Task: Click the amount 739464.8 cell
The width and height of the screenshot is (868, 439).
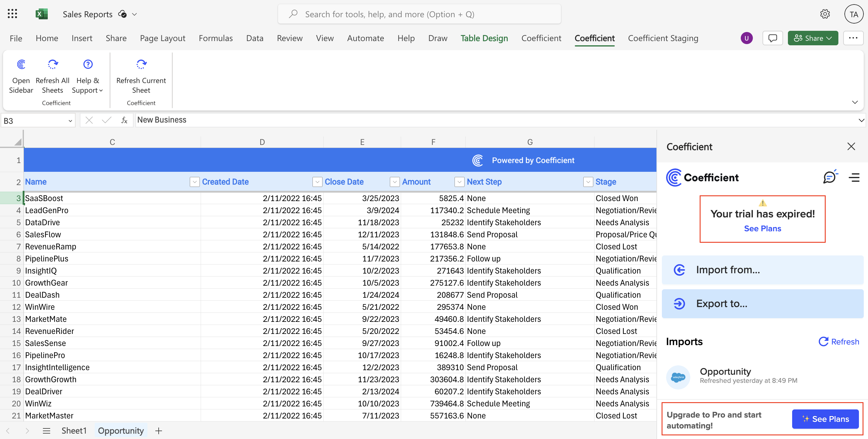Action: click(x=433, y=404)
